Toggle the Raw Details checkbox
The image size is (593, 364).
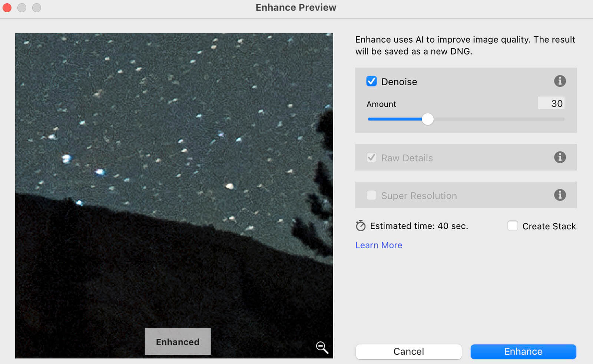click(371, 158)
